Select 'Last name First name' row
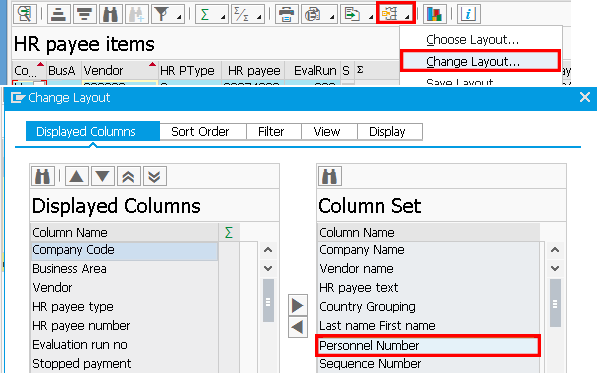 428,326
